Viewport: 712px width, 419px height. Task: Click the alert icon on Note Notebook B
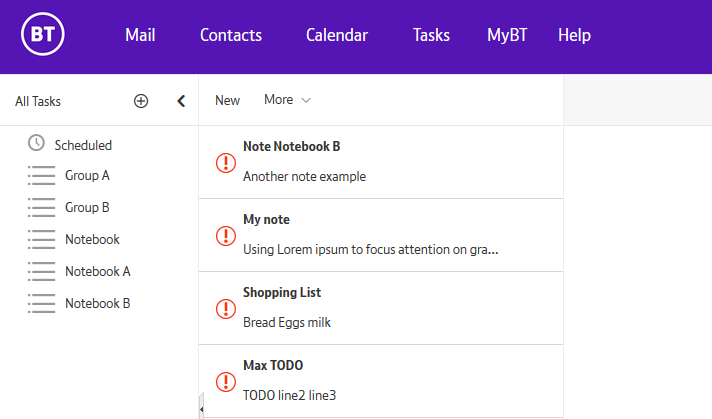[x=226, y=162]
